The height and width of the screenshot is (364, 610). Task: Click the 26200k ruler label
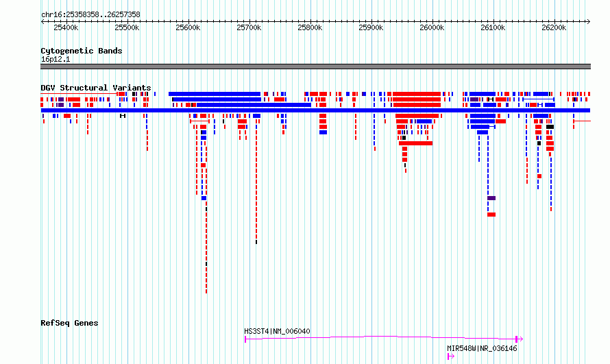[x=554, y=27]
